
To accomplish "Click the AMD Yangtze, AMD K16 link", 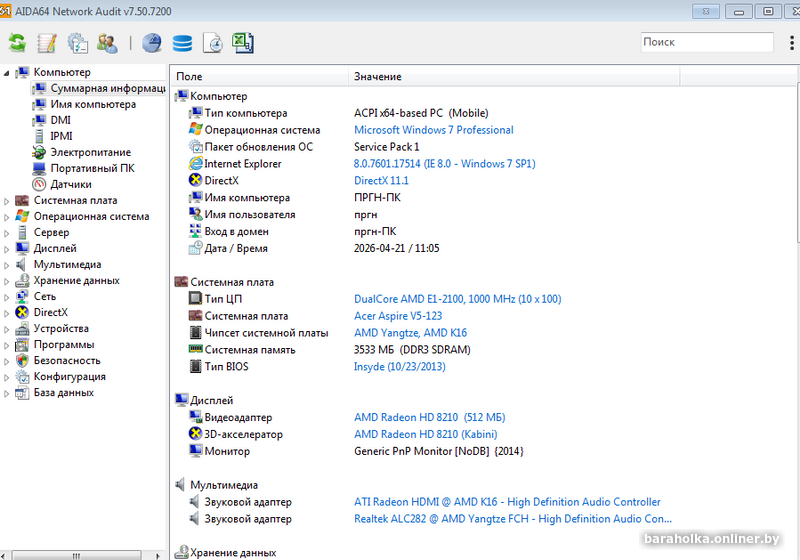I will point(410,333).
